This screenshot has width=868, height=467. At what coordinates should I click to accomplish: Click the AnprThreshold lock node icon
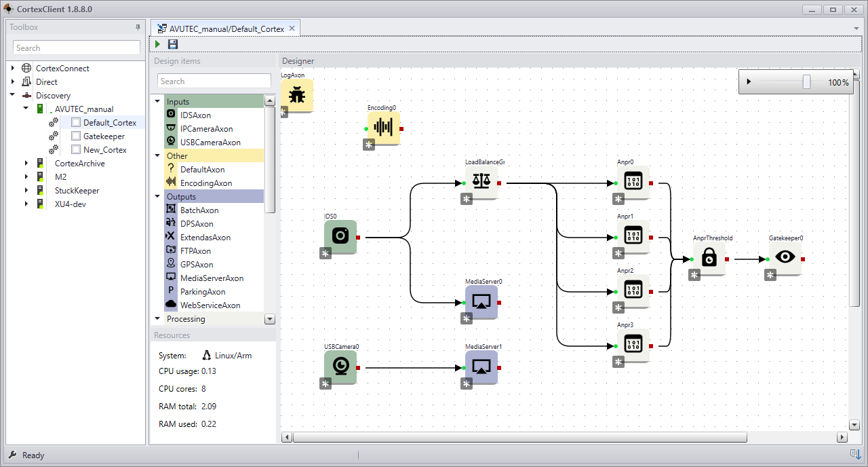coord(709,258)
